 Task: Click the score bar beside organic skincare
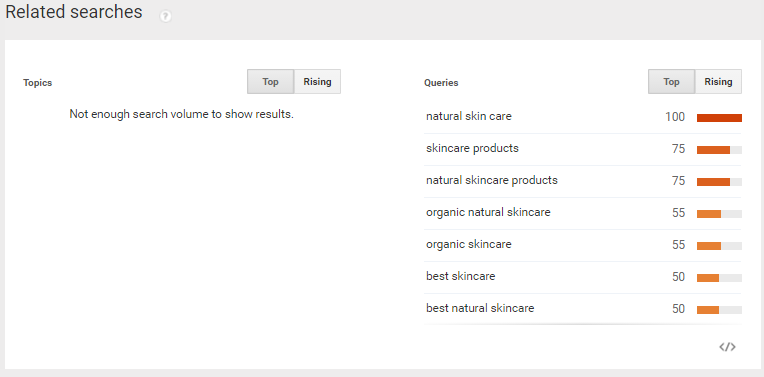click(719, 246)
